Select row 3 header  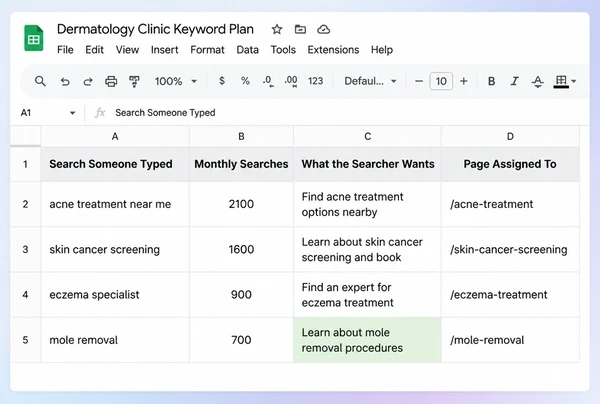tap(25, 249)
